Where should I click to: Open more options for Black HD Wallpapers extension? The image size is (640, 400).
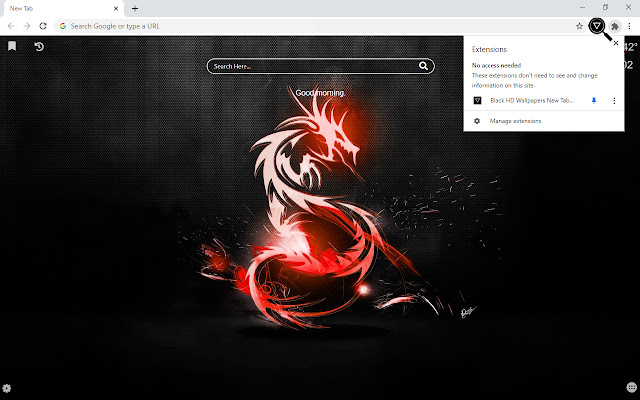614,100
